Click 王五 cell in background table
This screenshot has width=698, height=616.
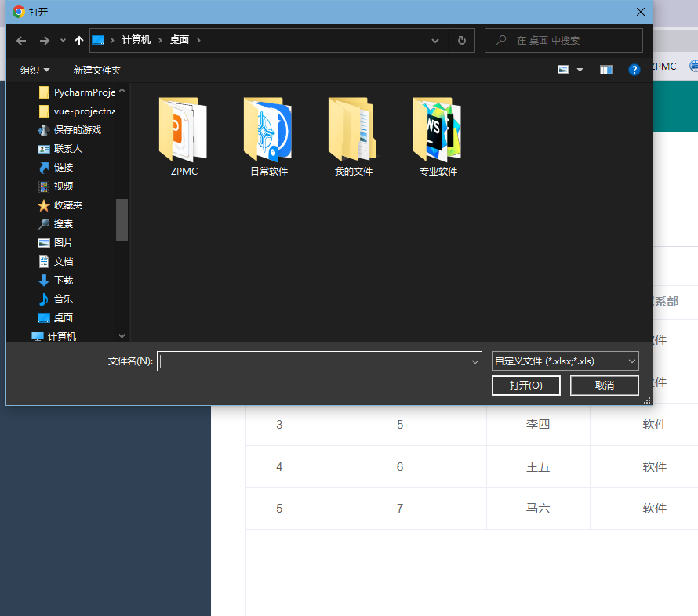click(x=538, y=466)
